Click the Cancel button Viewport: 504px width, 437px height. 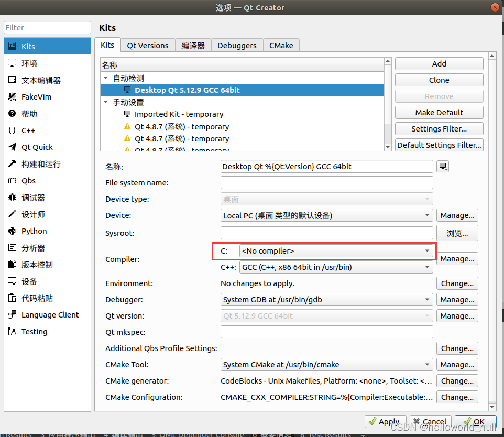(x=431, y=421)
